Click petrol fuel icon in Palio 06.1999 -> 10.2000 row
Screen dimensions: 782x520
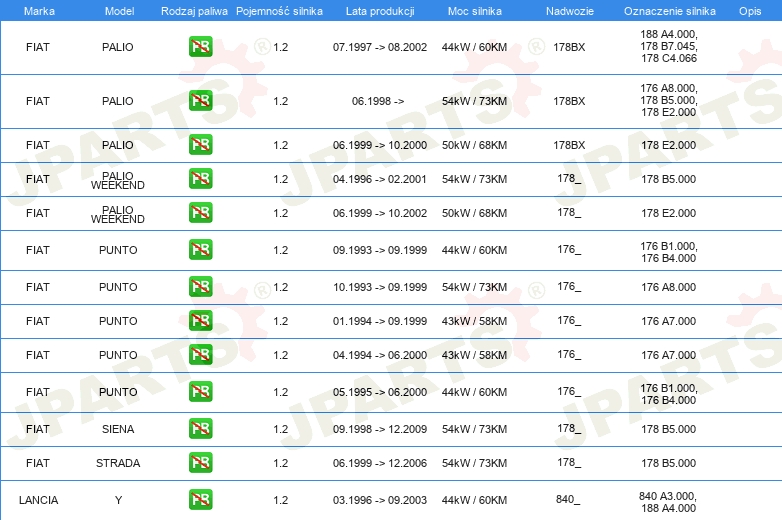tap(200, 145)
